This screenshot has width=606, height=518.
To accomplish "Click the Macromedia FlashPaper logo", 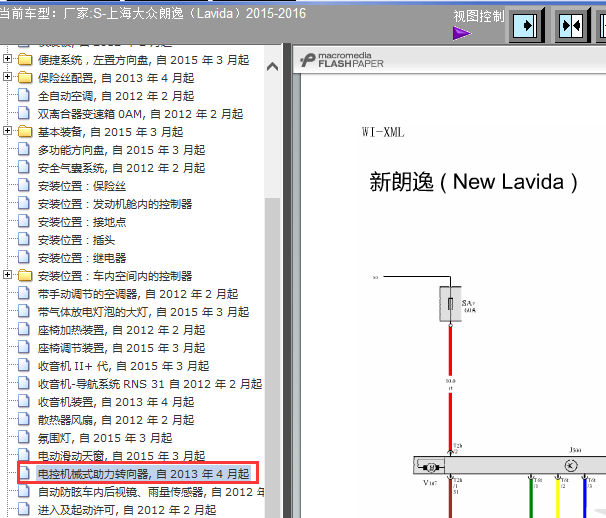I will (342, 60).
